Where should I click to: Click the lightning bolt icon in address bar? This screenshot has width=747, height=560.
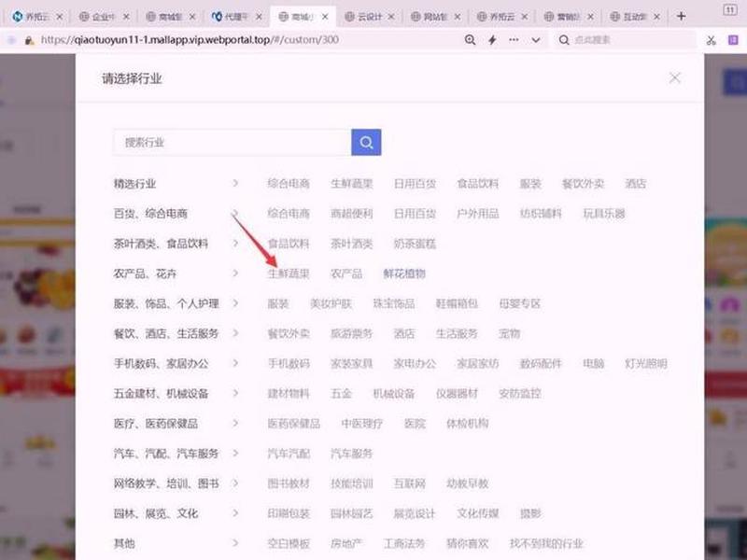(492, 40)
